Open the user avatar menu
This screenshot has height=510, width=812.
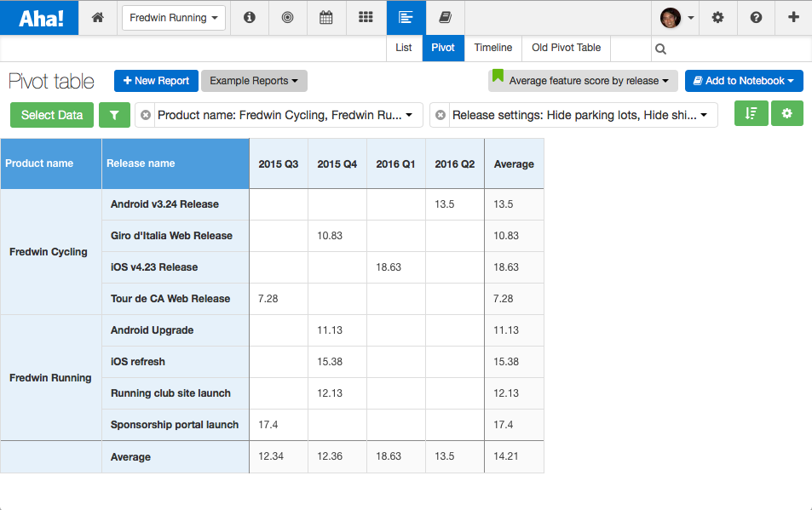click(x=677, y=18)
